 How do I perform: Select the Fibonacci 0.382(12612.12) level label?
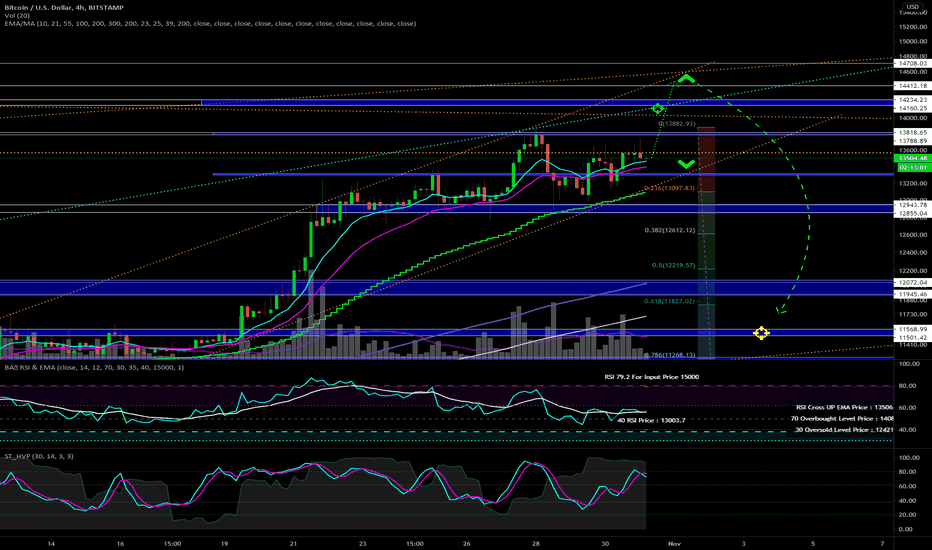pyautogui.click(x=669, y=230)
